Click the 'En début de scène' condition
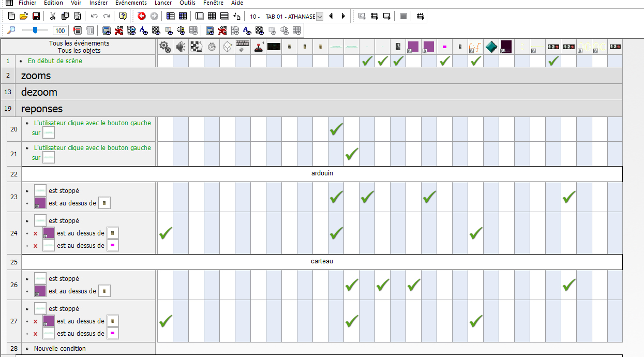The image size is (644, 357). click(55, 61)
